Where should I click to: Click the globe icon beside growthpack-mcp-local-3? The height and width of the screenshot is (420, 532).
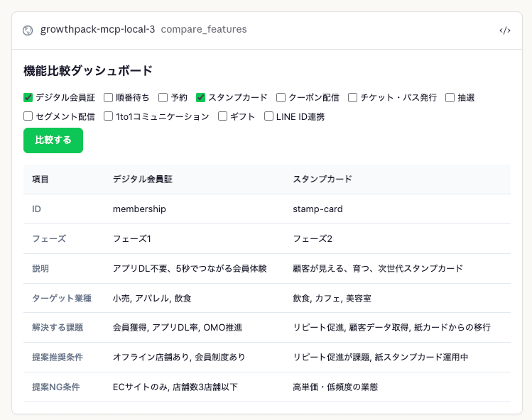[x=28, y=30]
